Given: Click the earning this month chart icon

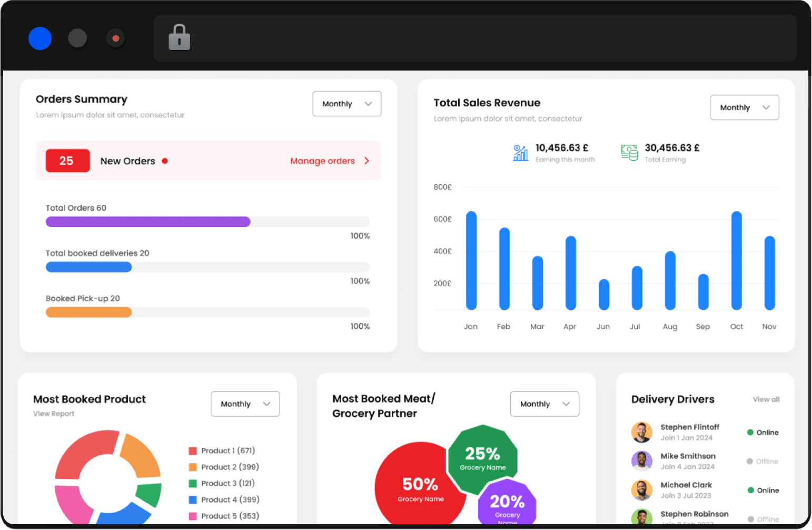Looking at the screenshot, I should pyautogui.click(x=520, y=153).
